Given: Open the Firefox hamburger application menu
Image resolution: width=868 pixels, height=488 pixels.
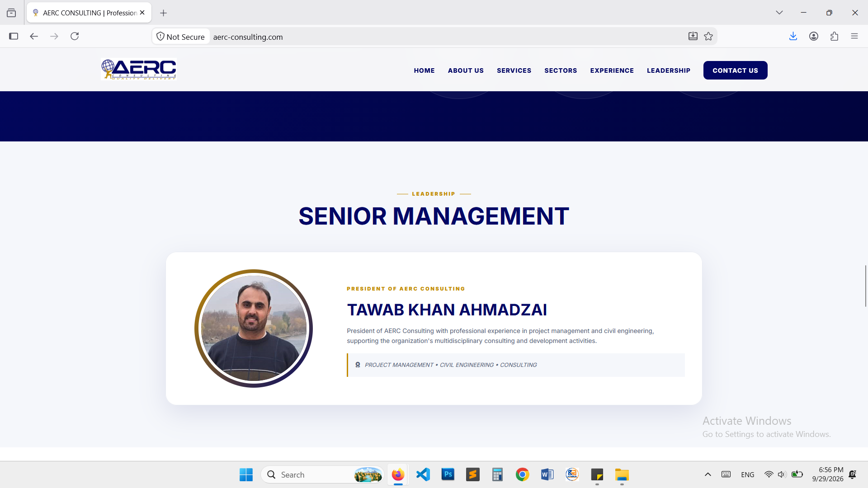Looking at the screenshot, I should coord(854,36).
